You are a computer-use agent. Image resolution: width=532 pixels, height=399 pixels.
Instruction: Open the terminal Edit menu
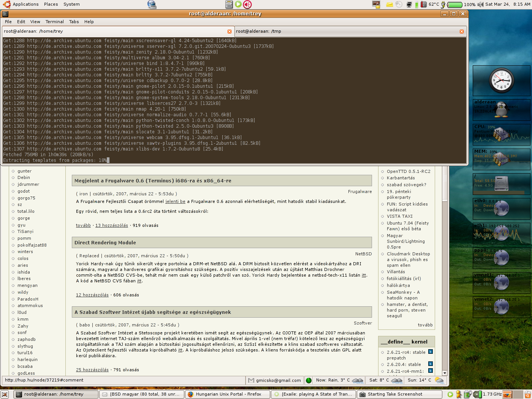[21, 22]
